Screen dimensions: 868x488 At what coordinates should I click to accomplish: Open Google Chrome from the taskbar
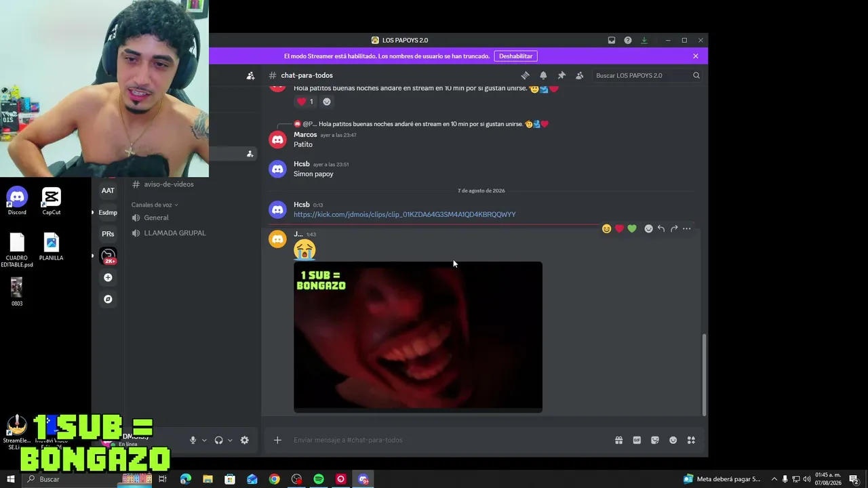point(274,479)
